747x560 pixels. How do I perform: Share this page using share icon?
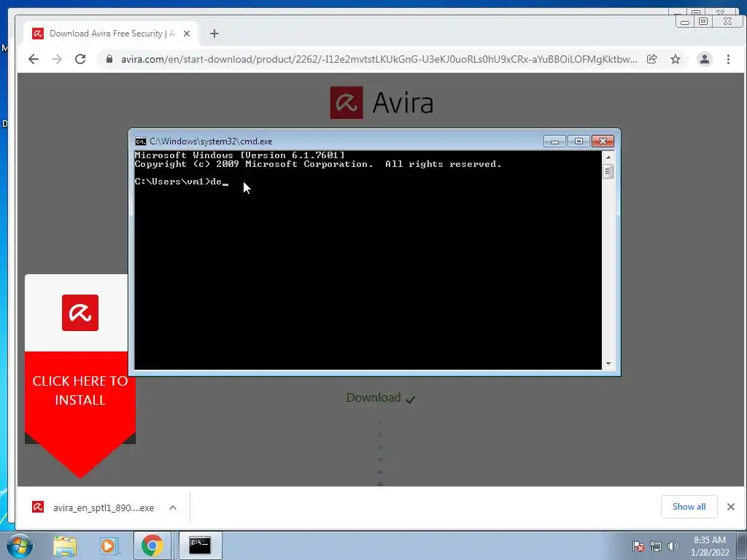click(x=651, y=59)
